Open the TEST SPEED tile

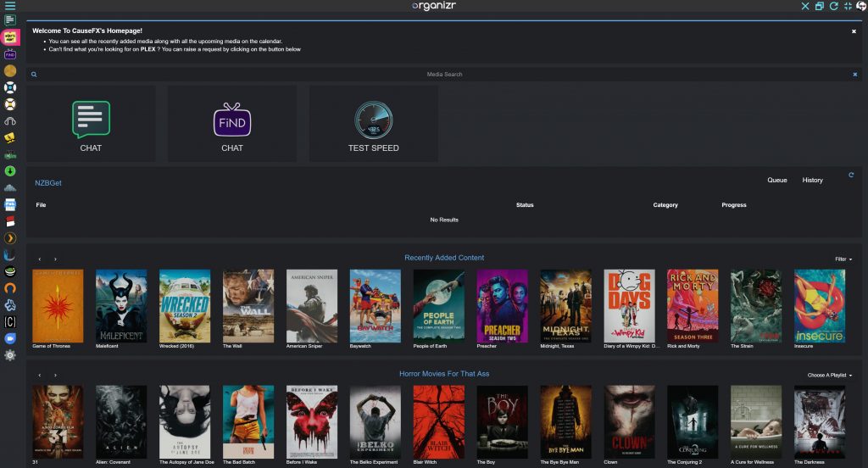[x=373, y=124]
